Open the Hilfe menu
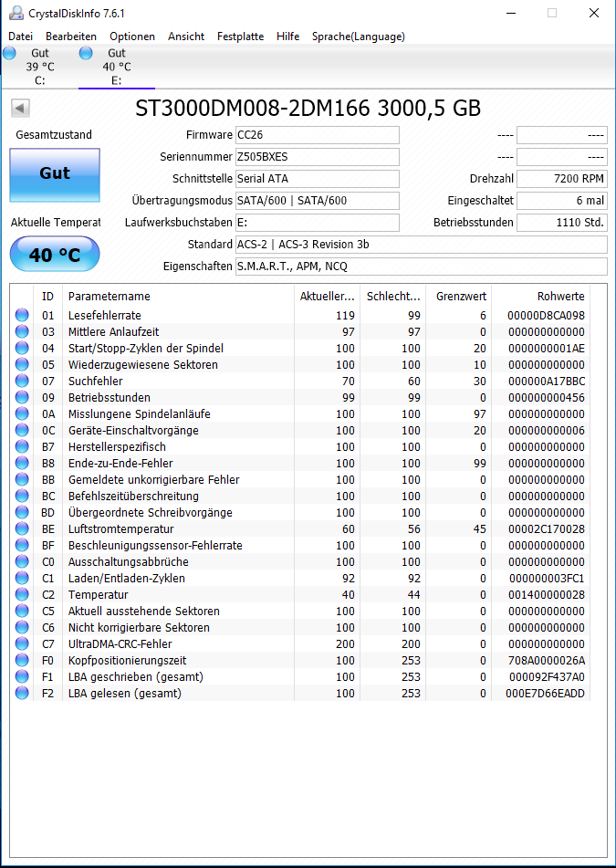Screen dimensions: 616x868 [287, 37]
